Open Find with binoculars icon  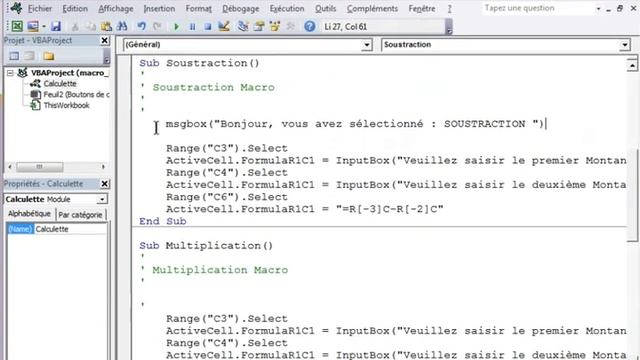(122, 27)
